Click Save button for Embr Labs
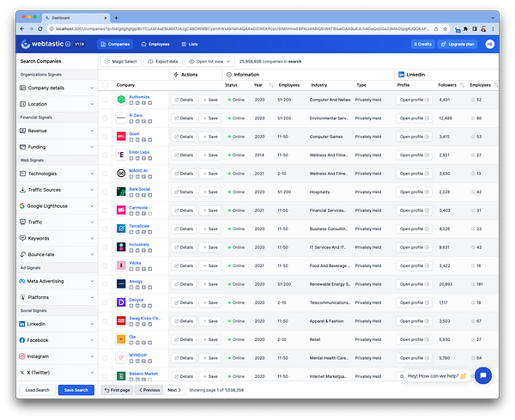Viewport: 515px width, 420px height. [210, 155]
